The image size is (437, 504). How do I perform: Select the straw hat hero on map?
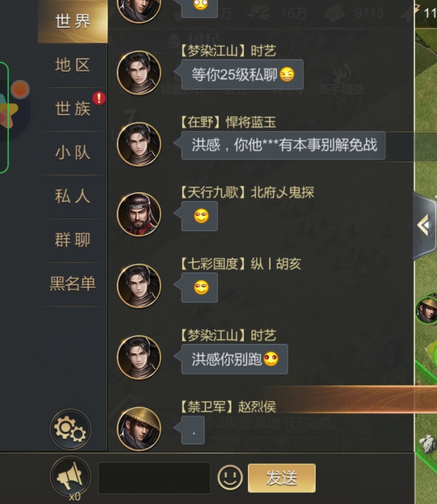[427, 309]
